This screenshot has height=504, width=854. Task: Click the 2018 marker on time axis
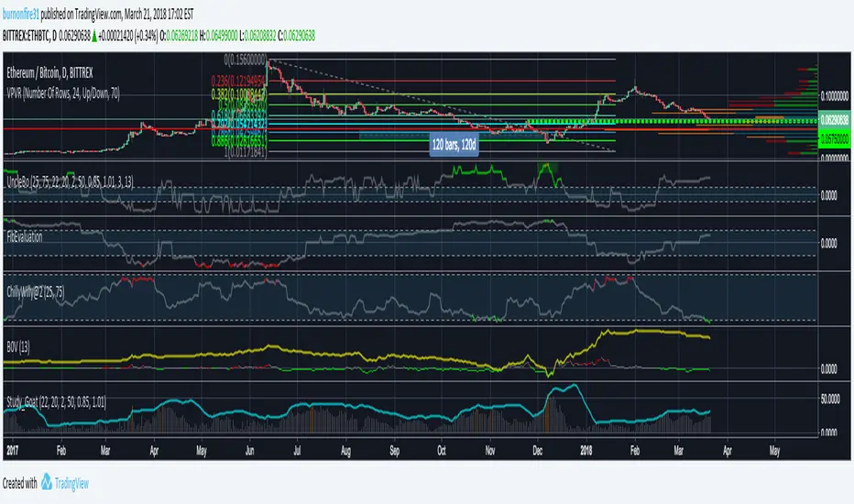point(586,451)
